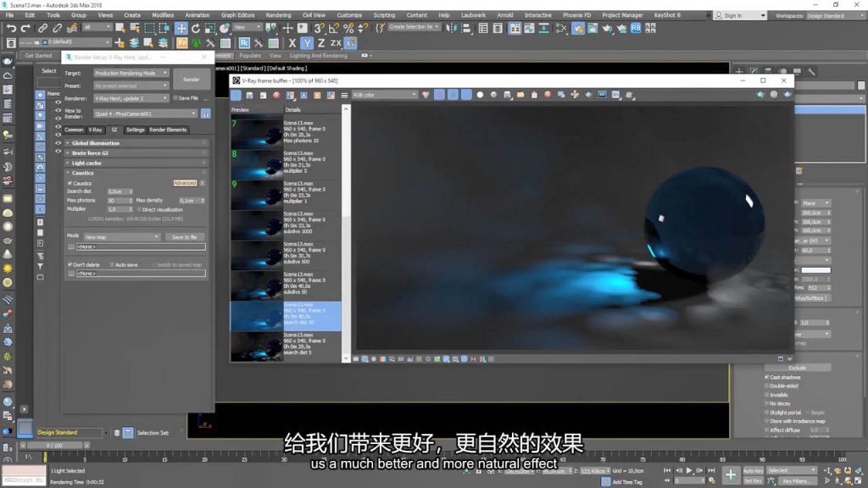The image size is (868, 488).
Task: Toggle the 3D Snaps icon
Action: pos(319,28)
